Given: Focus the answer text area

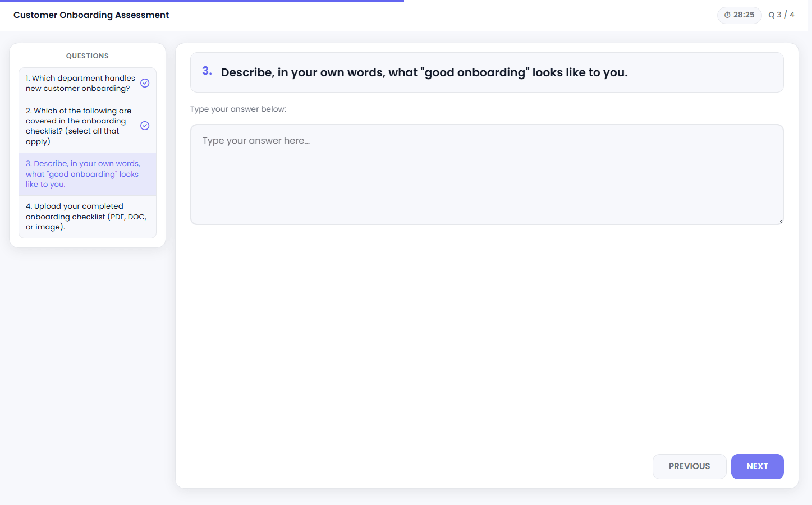Looking at the screenshot, I should click(x=487, y=175).
